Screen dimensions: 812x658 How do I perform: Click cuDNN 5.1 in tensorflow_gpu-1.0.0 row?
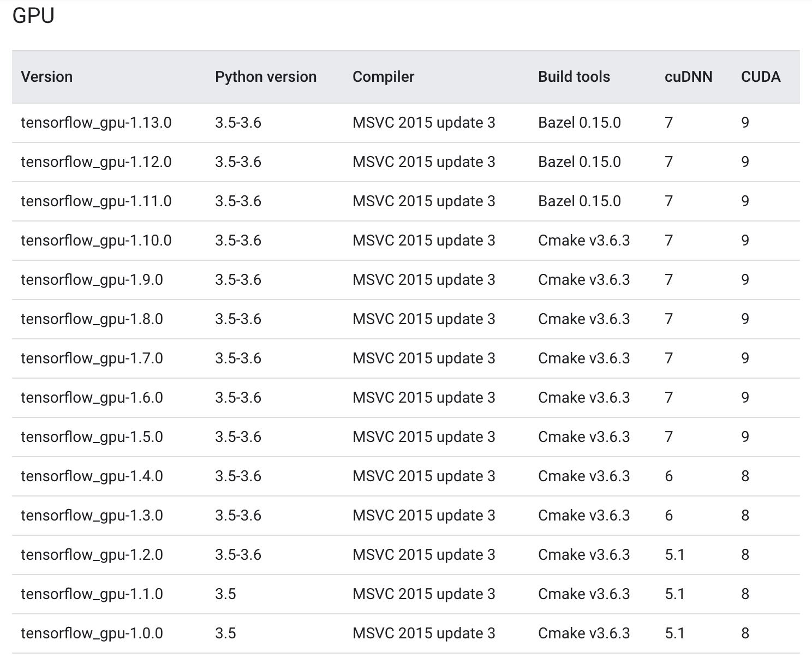pyautogui.click(x=674, y=633)
